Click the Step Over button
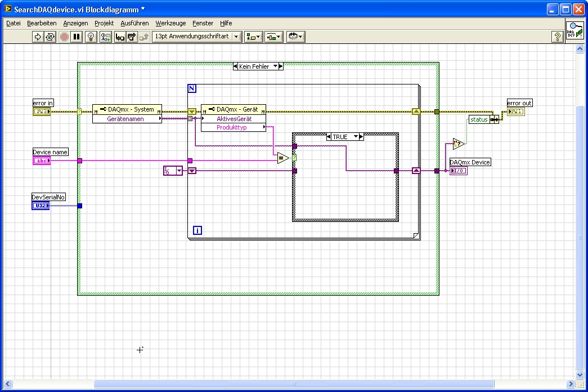The height and width of the screenshot is (392, 588). [132, 37]
